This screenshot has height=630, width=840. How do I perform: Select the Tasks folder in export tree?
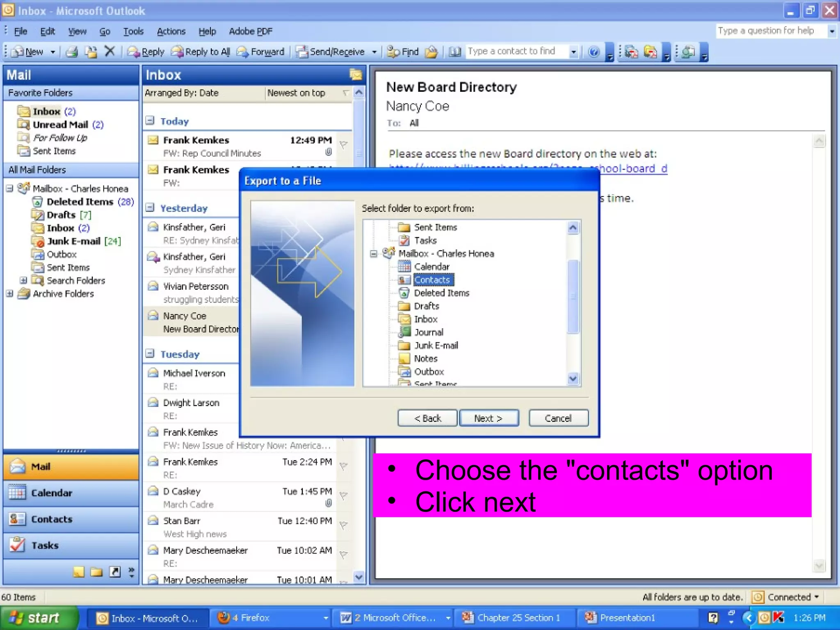pos(425,240)
